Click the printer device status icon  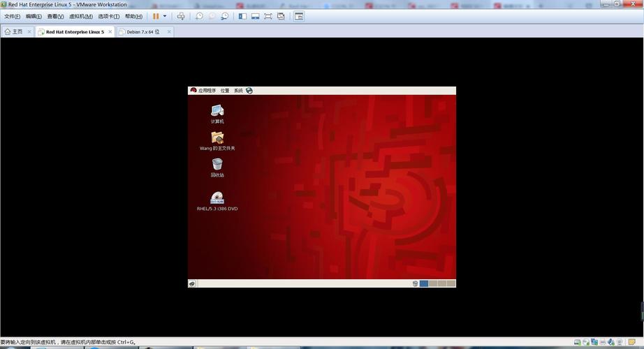(x=603, y=342)
